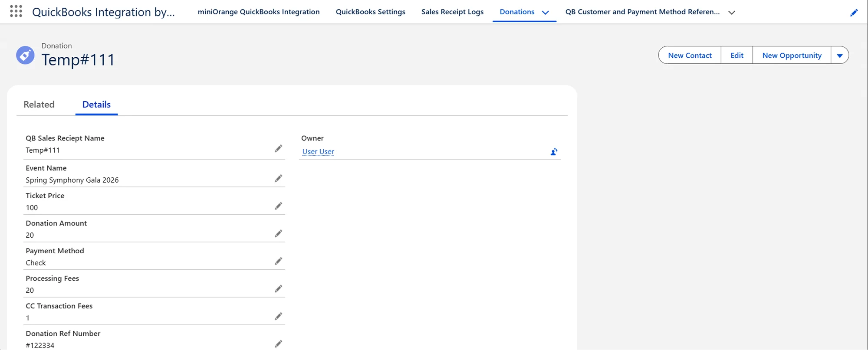Select the Donations navigation tab
Viewport: 868px width, 350px height.
(x=517, y=12)
